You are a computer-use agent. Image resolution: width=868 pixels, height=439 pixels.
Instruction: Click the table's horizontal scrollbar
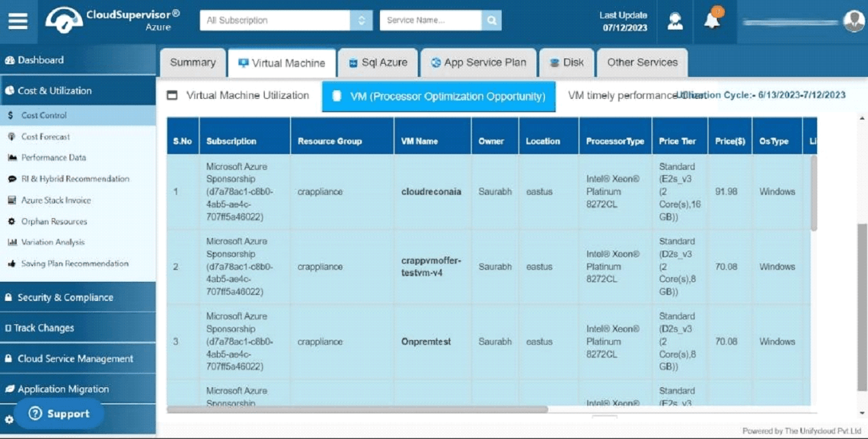(357, 410)
